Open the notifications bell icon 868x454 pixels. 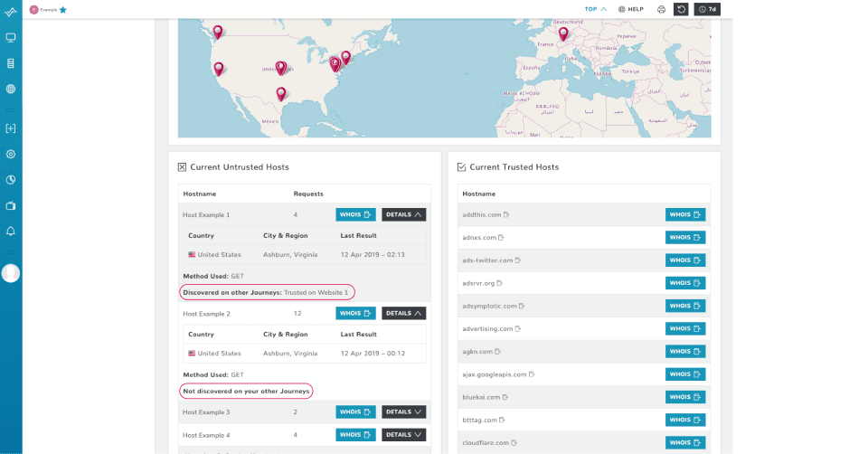pyautogui.click(x=11, y=232)
